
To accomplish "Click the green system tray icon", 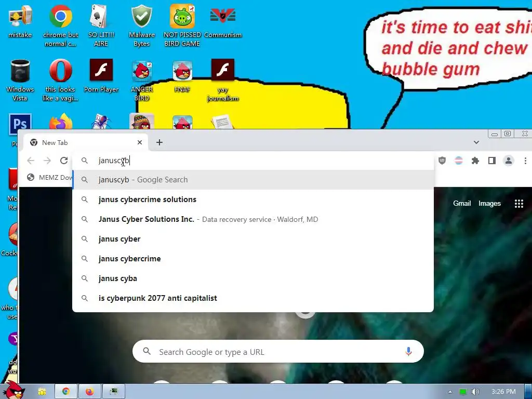I will pyautogui.click(x=462, y=392).
